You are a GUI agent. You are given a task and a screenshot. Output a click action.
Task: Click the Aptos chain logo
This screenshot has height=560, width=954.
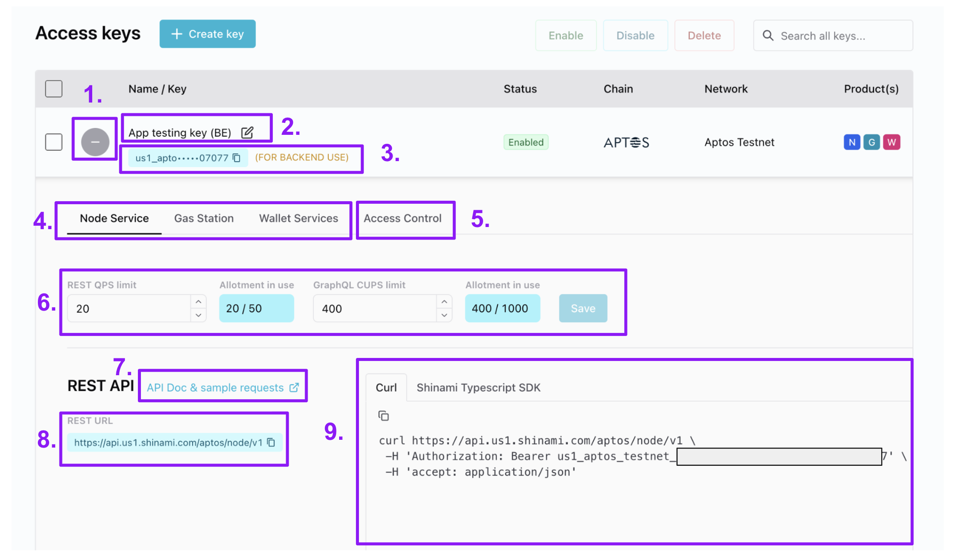(626, 142)
